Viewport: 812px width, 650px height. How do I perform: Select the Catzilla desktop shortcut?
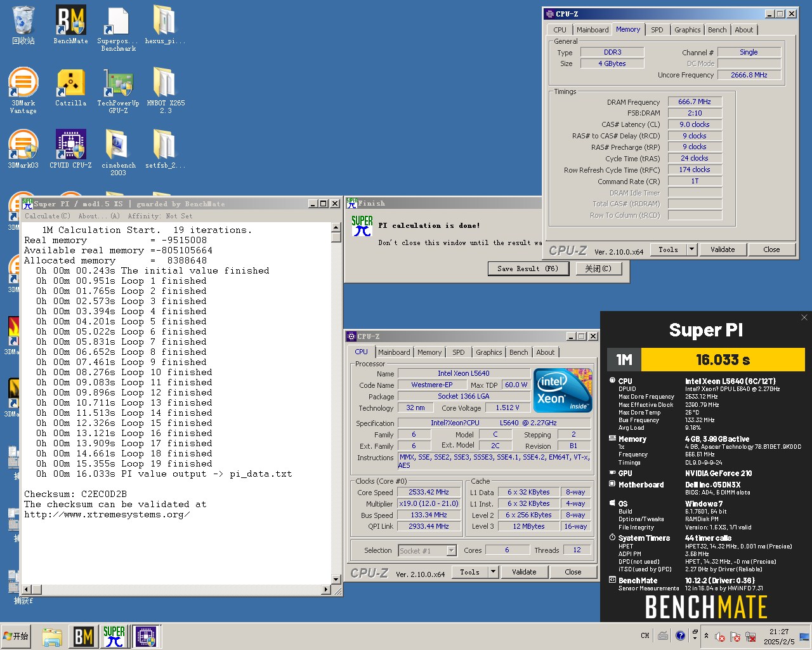pos(70,88)
